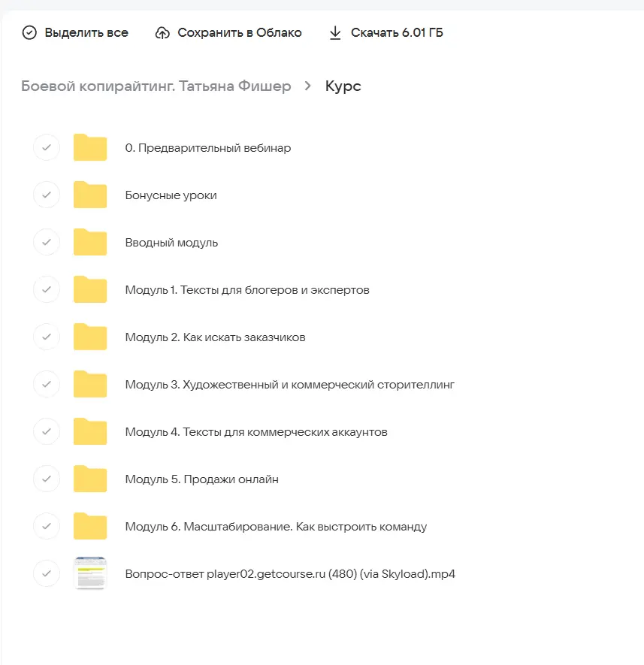Viewport: 644px width, 665px height.
Task: Check the box for Модуль 4 folder
Action: tap(47, 431)
